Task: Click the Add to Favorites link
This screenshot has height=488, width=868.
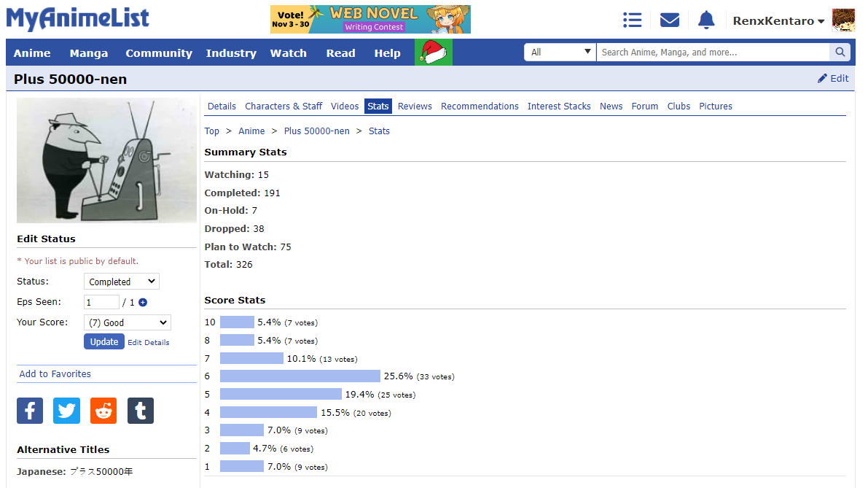Action: pos(55,374)
